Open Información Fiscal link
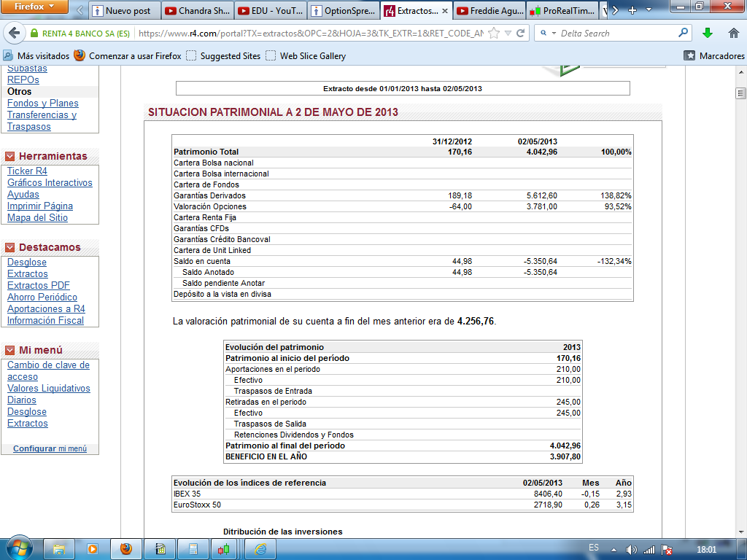 click(46, 321)
